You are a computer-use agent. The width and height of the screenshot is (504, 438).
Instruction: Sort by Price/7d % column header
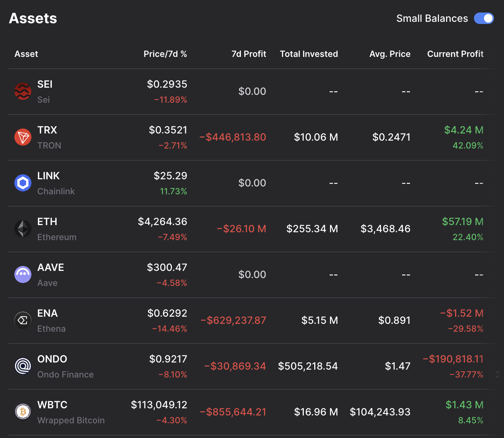(165, 54)
